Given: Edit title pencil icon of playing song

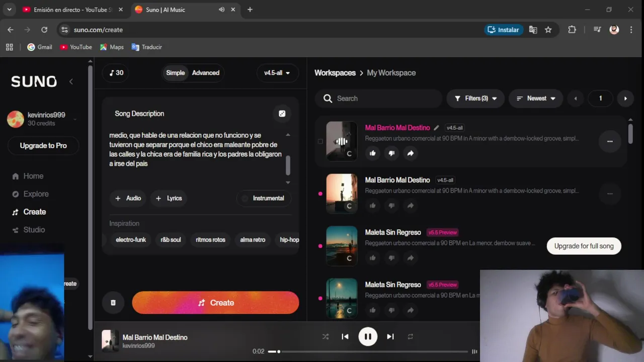Looking at the screenshot, I should coord(436,128).
